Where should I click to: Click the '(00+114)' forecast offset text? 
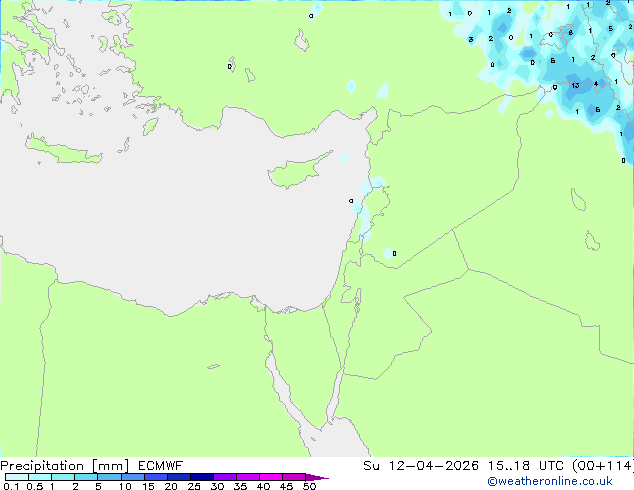point(602,466)
